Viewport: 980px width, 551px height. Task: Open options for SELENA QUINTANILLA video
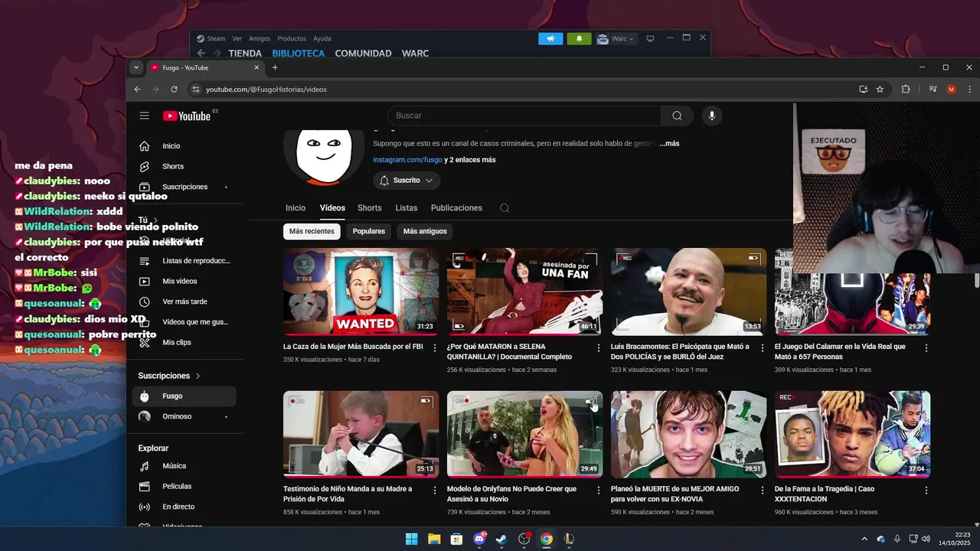599,347
